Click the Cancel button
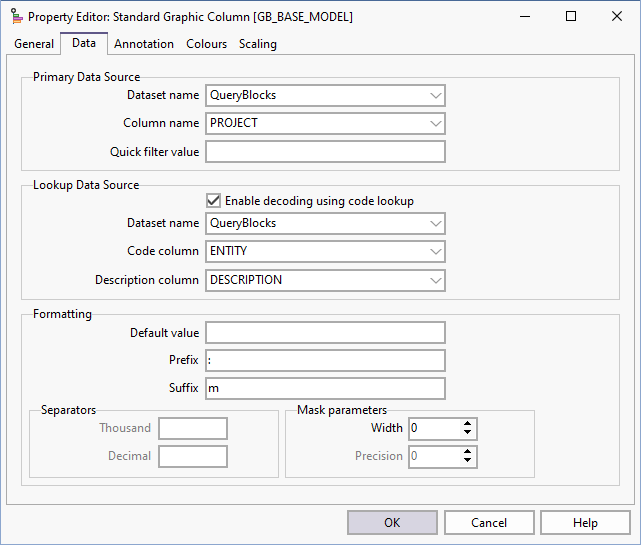 [x=489, y=523]
